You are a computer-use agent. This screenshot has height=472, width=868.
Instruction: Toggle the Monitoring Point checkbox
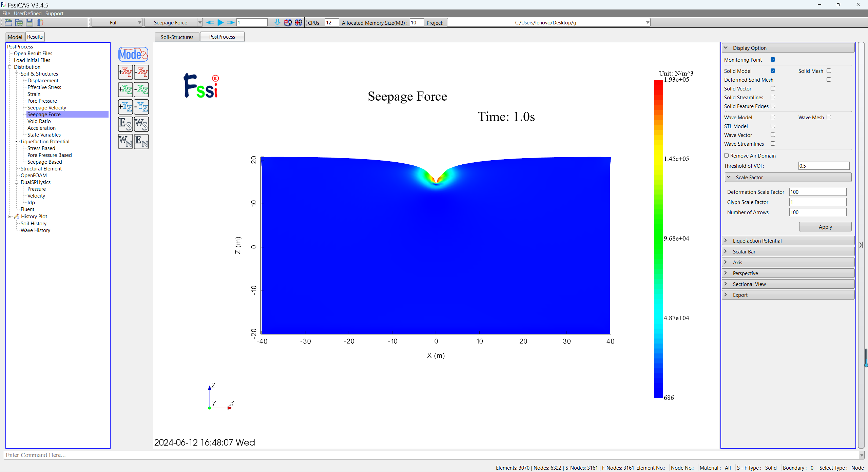[773, 60]
